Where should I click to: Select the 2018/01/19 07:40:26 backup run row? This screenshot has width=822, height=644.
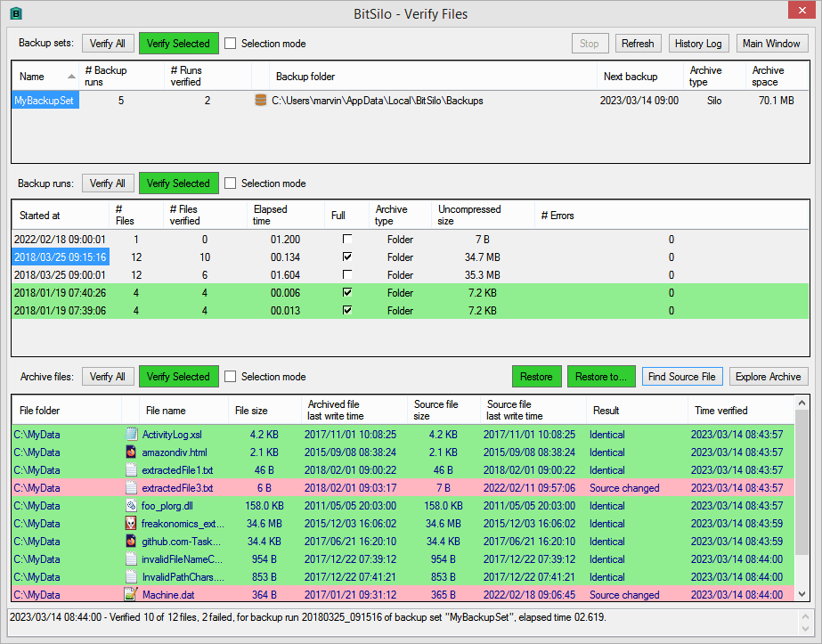(x=60, y=293)
